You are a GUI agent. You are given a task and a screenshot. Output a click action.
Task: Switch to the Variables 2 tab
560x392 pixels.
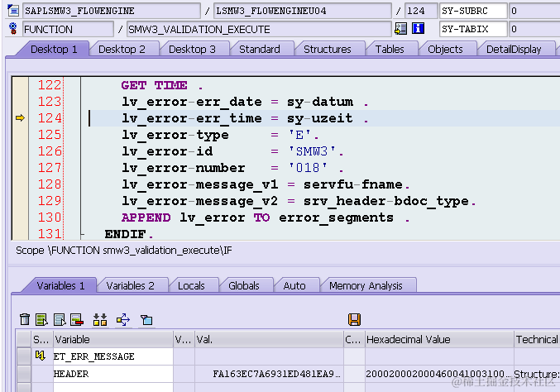pyautogui.click(x=131, y=286)
